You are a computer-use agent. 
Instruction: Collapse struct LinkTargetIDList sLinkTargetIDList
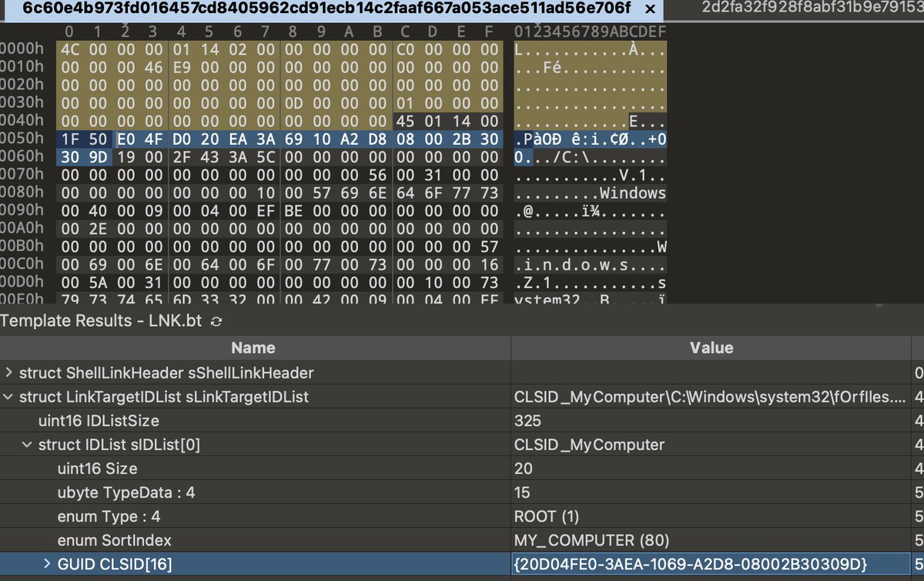coord(8,397)
